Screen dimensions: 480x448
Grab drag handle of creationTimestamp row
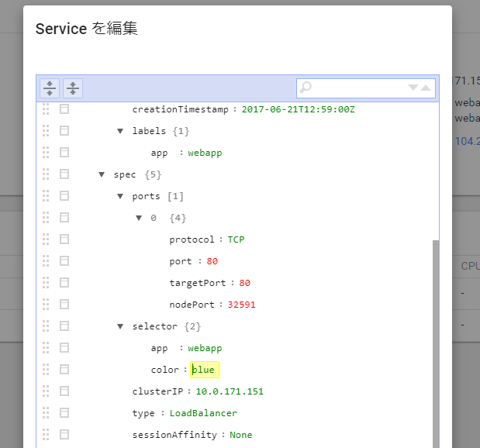(46, 109)
